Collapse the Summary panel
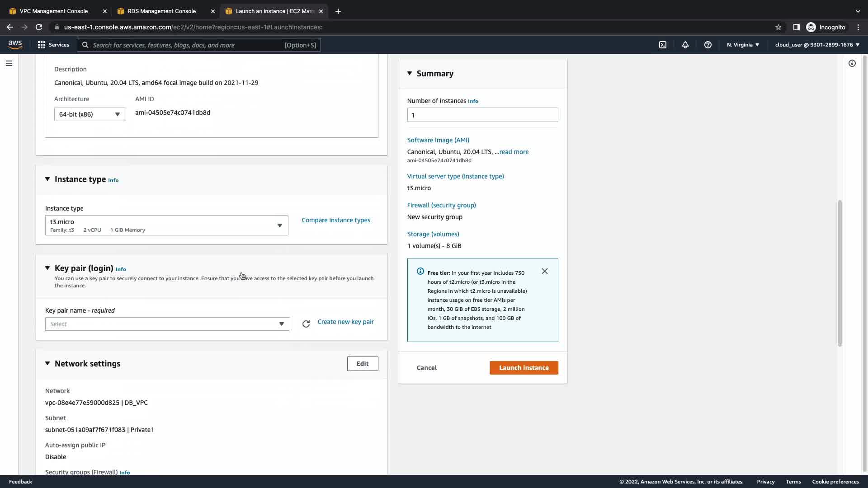868x488 pixels. [410, 73]
